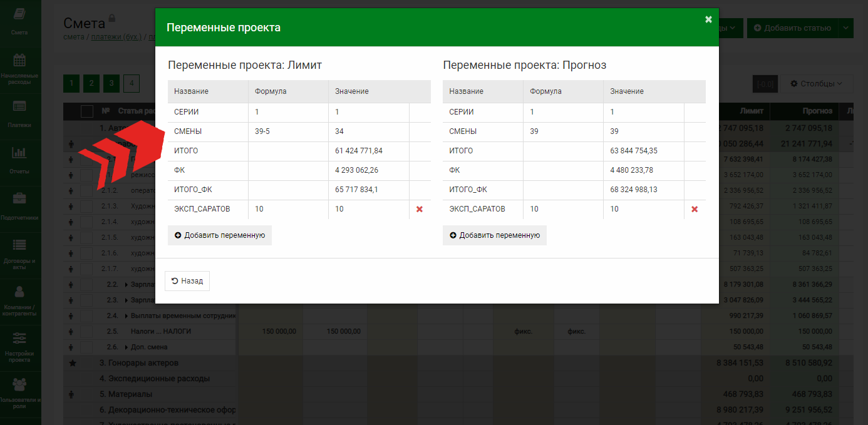
Task: Click the person icon on the Налоги row
Action: 72,331
